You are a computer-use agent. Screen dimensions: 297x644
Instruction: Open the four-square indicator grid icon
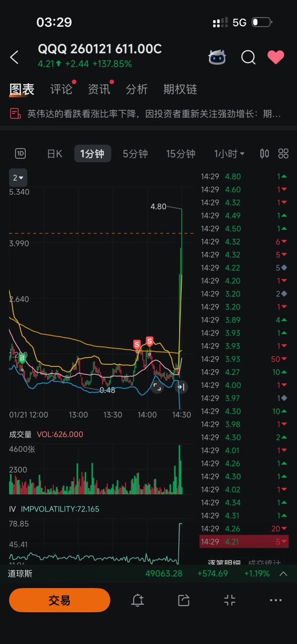283,154
